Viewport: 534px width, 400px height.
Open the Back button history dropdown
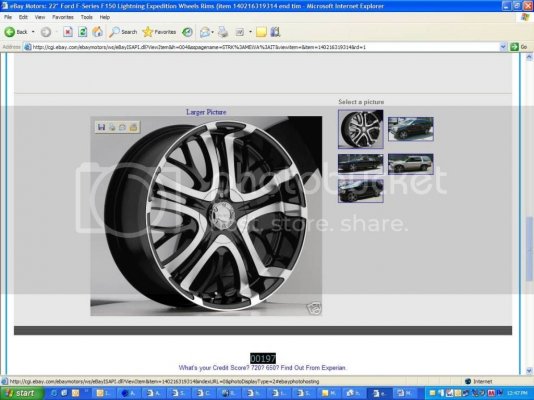[x=33, y=32]
